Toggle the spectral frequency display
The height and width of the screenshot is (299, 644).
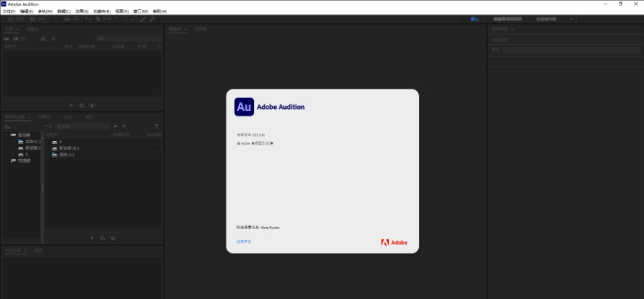pos(67,19)
